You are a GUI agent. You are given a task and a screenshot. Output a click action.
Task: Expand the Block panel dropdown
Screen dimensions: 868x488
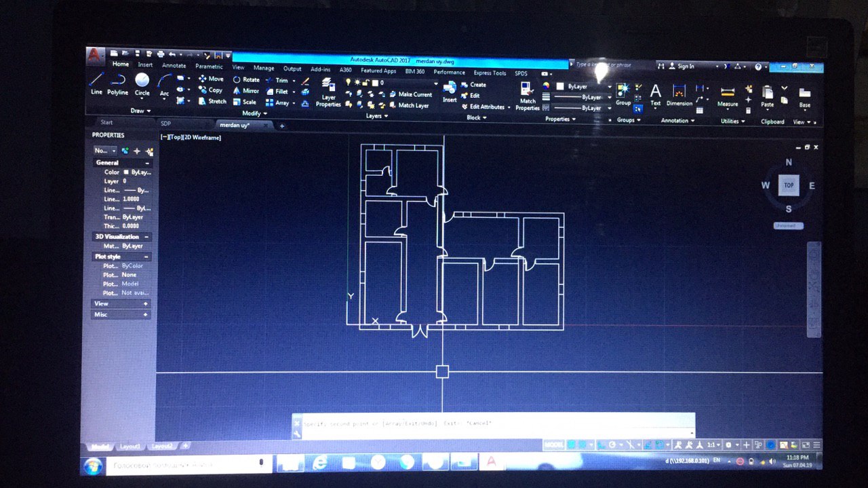[476, 117]
